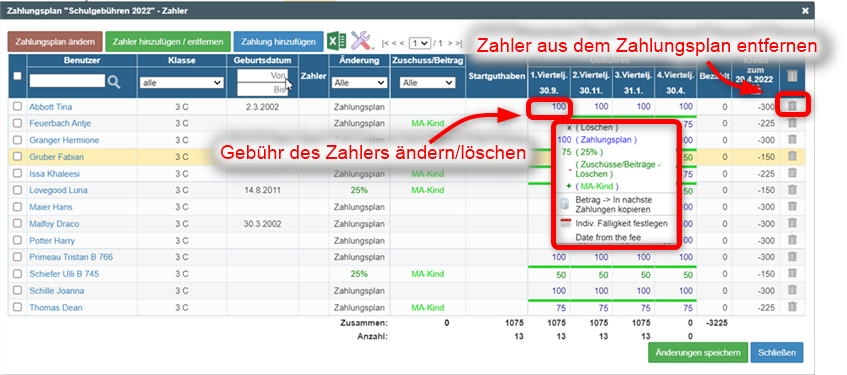Delete Feuerbach Antje via trash icon

coord(792,123)
